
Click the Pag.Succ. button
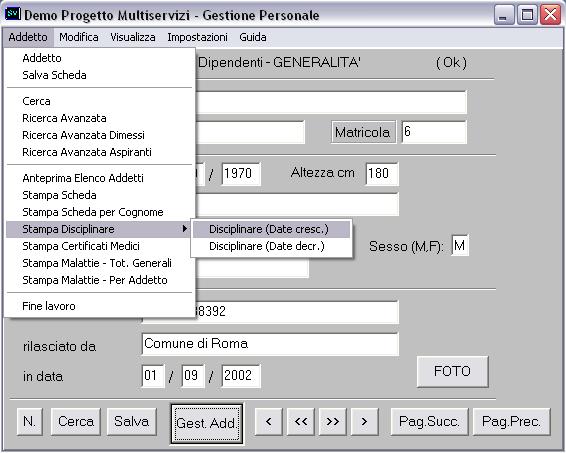click(429, 422)
